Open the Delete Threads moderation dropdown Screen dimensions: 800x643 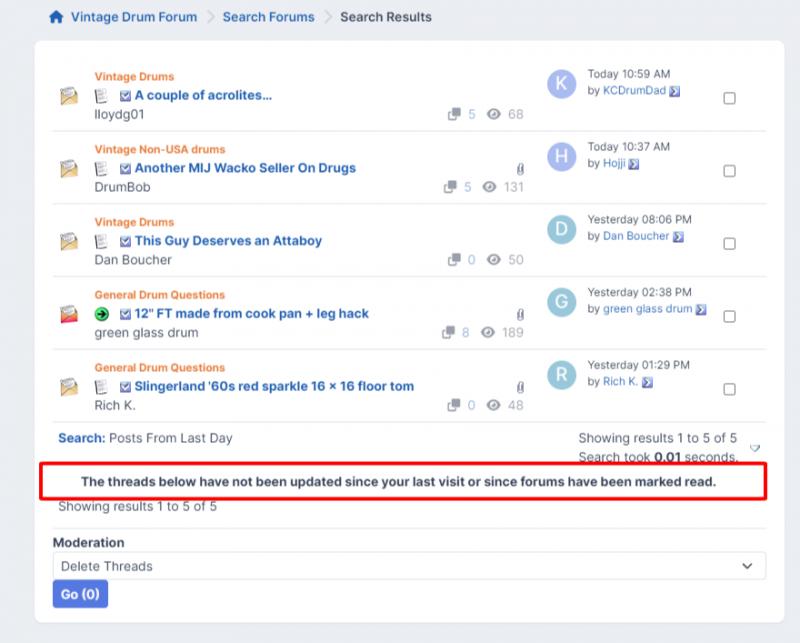pos(409,566)
